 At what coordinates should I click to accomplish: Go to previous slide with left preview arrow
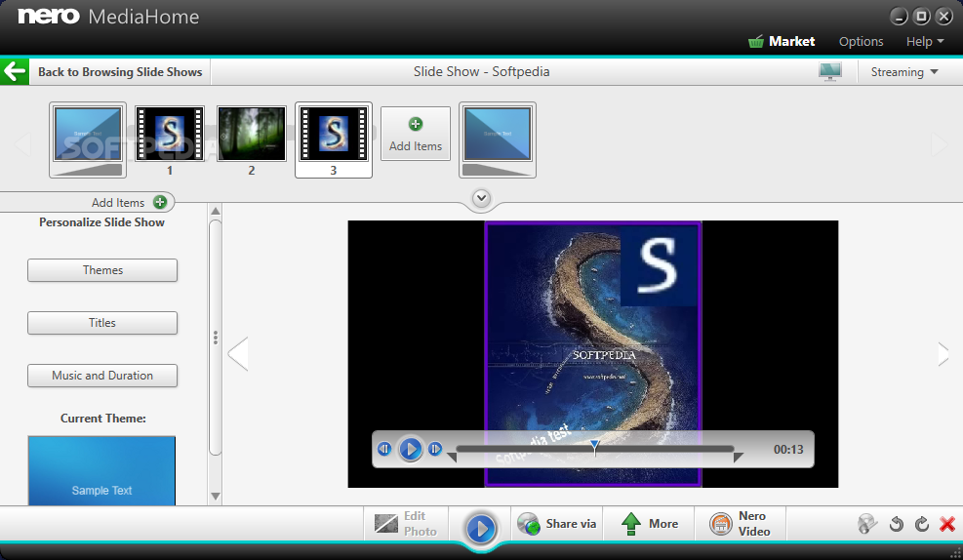pos(238,354)
